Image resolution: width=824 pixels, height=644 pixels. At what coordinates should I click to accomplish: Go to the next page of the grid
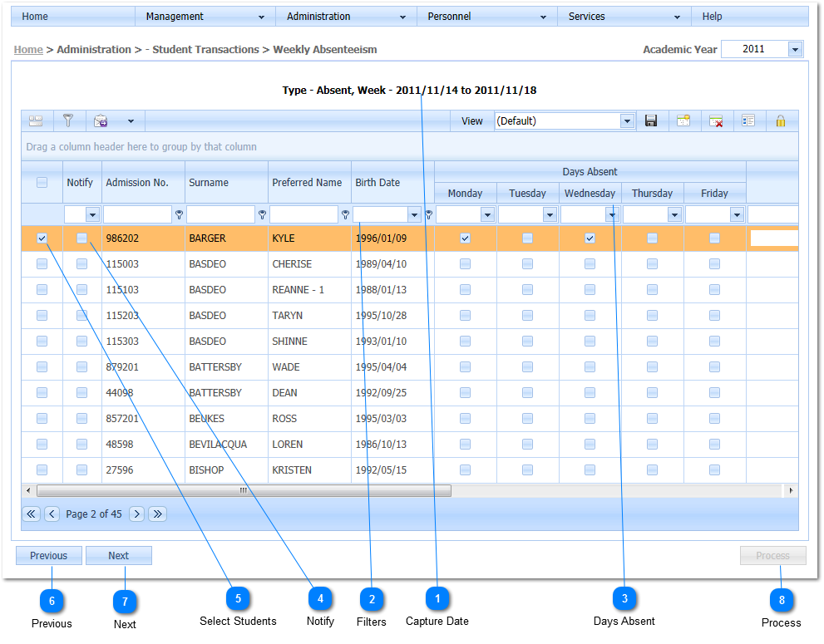[136, 514]
